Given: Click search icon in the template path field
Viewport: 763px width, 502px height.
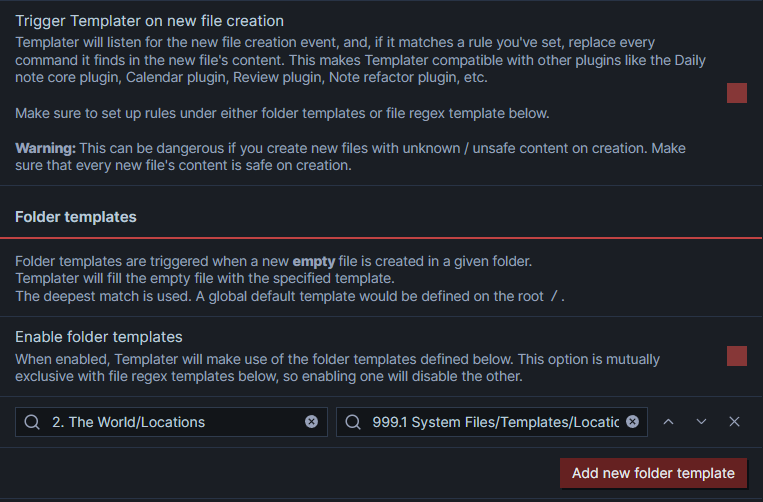Looking at the screenshot, I should pos(353,422).
